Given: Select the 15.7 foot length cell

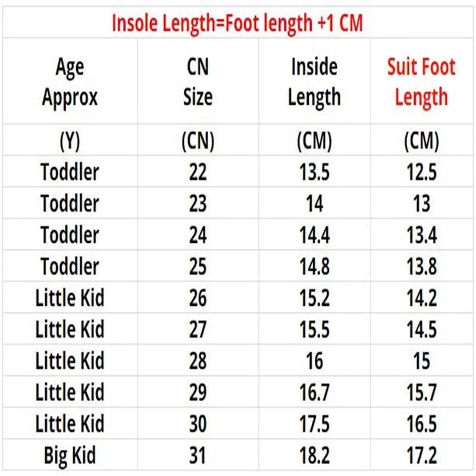Looking at the screenshot, I should [421, 393].
